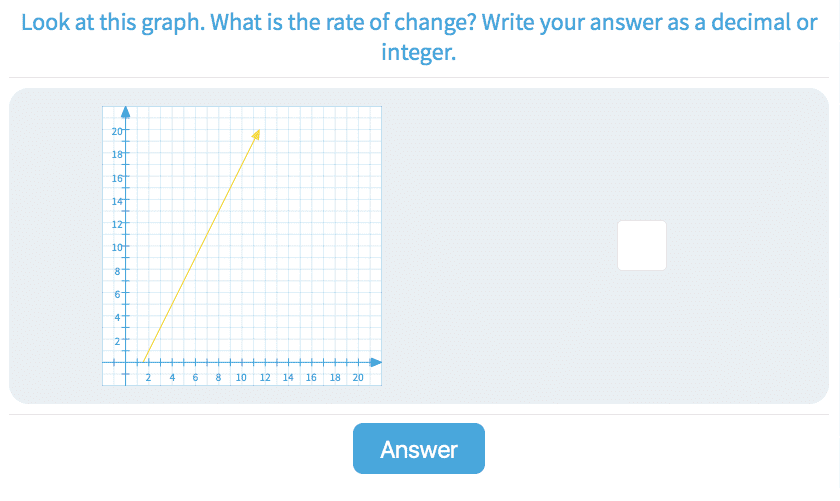The width and height of the screenshot is (840, 501).
Task: Click the 2 label on the x-axis
Action: pyautogui.click(x=148, y=378)
